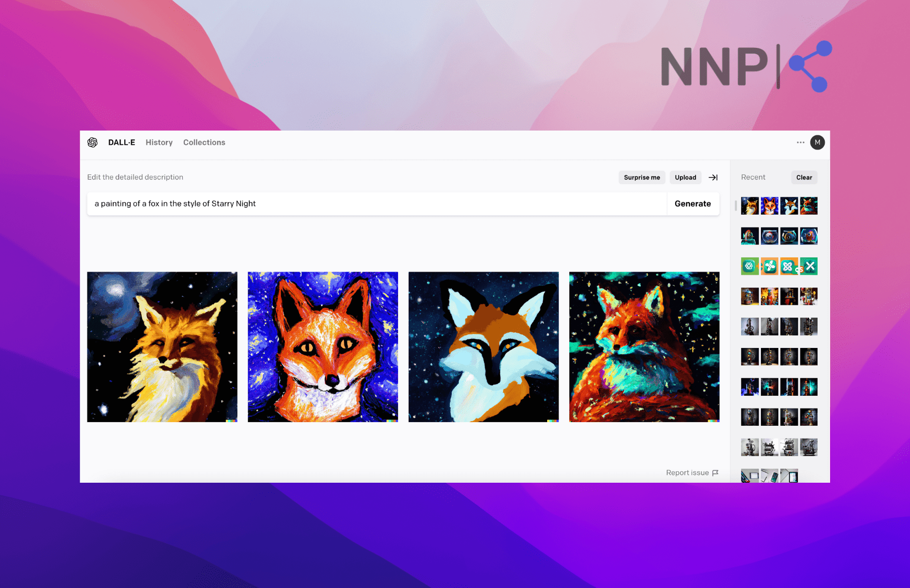The image size is (910, 588).
Task: Open the History tab
Action: [x=159, y=143]
